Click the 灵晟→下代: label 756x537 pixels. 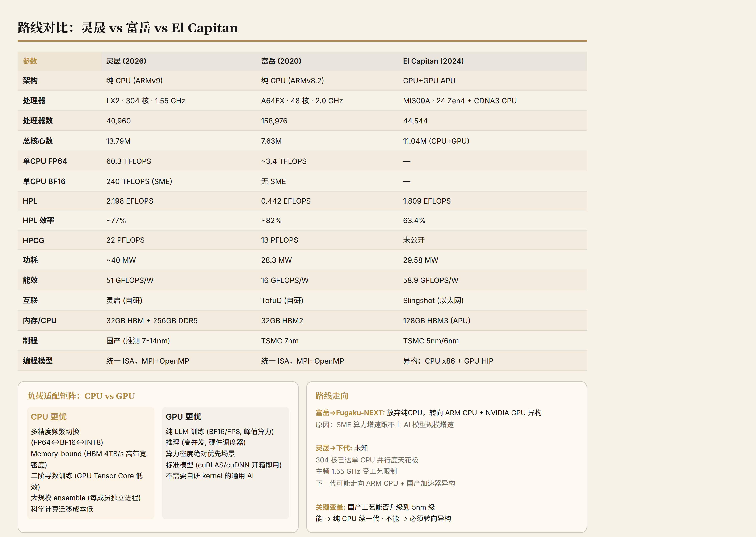(x=333, y=448)
